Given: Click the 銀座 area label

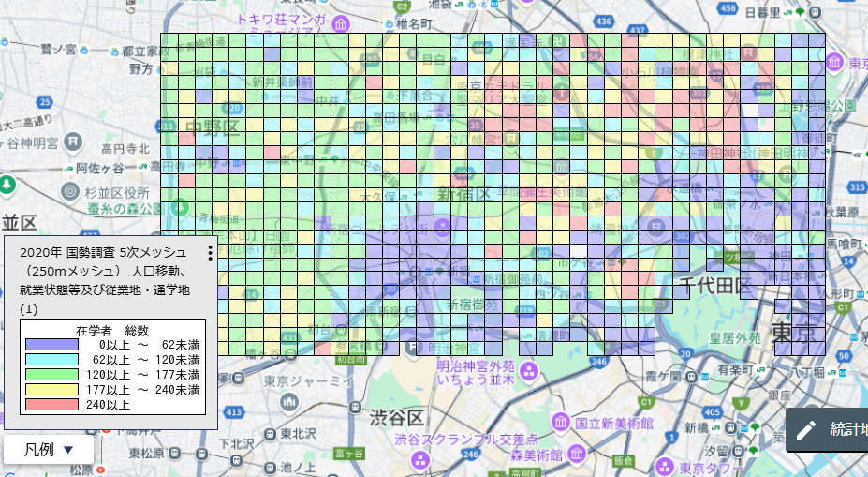Looking at the screenshot, I should pyautogui.click(x=780, y=395).
